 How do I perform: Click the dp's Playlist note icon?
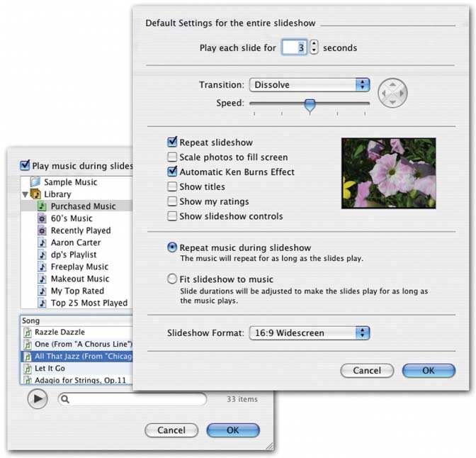42,255
